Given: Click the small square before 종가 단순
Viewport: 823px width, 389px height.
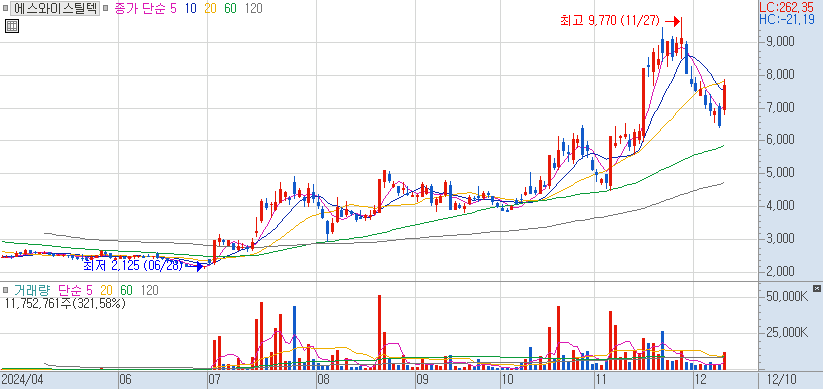Looking at the screenshot, I should click(x=105, y=8).
